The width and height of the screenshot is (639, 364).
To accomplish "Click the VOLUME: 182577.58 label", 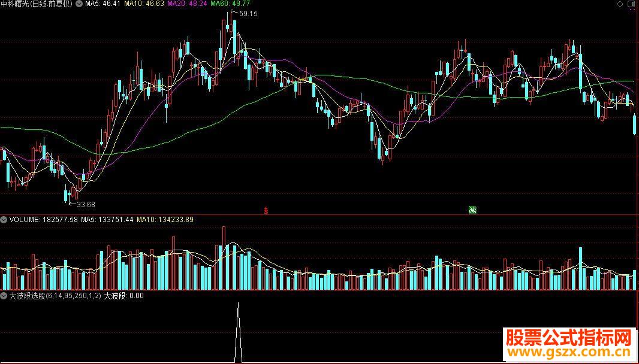I will click(x=44, y=220).
